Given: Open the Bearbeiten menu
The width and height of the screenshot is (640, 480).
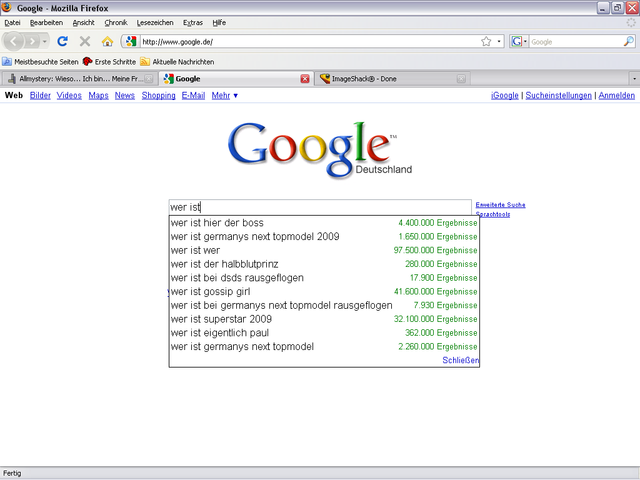Looking at the screenshot, I should tap(47, 23).
